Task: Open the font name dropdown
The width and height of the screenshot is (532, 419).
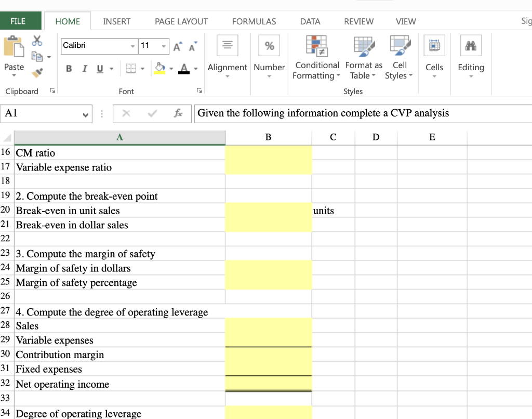Action: 133,47
